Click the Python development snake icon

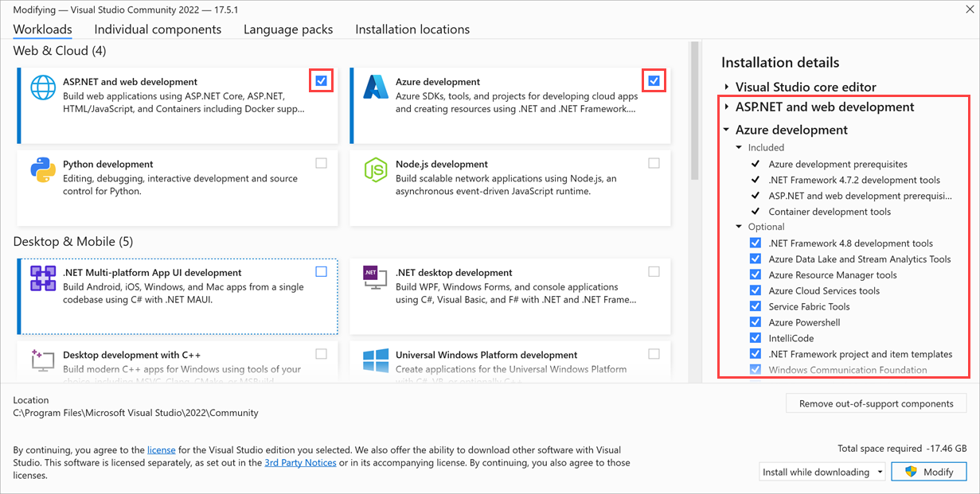point(43,169)
